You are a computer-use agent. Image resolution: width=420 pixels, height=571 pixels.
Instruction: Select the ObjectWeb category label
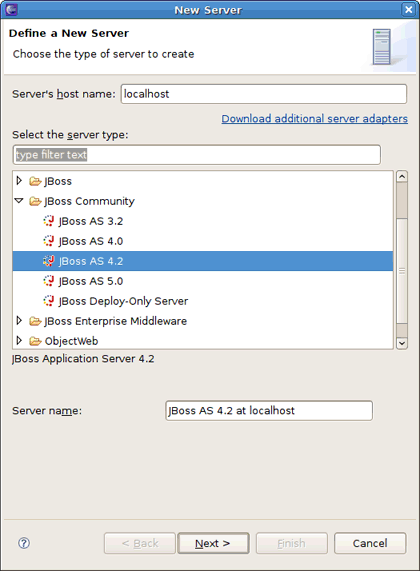pyautogui.click(x=71, y=341)
